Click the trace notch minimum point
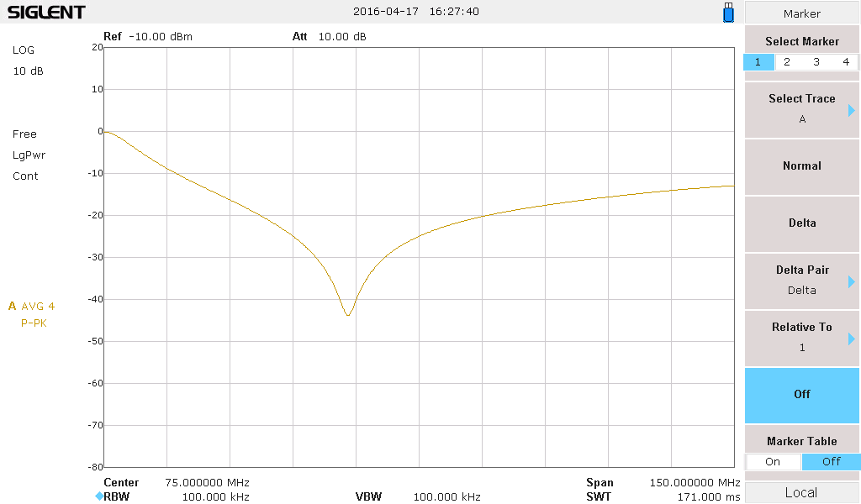The image size is (861, 504). coord(347,315)
